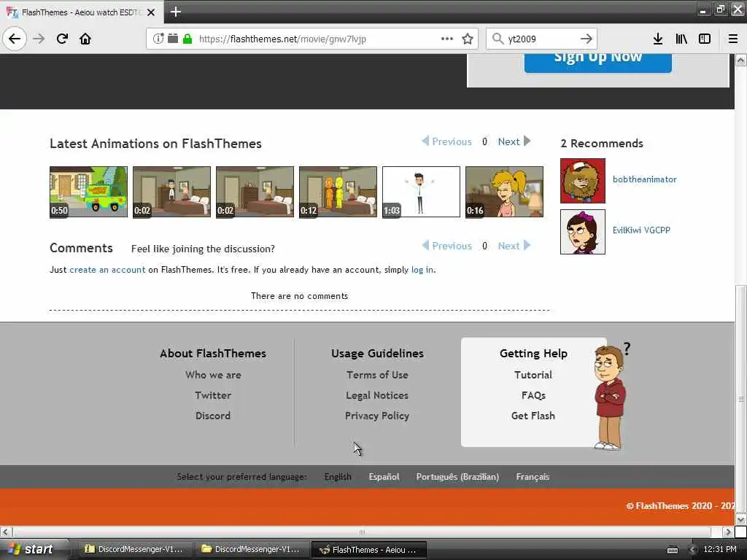Select Português (Brazilian) language
Screen dimensions: 747x560
[457, 477]
